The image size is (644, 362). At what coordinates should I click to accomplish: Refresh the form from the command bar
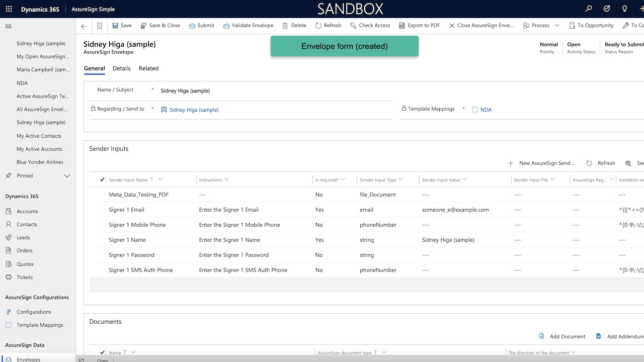coord(329,26)
